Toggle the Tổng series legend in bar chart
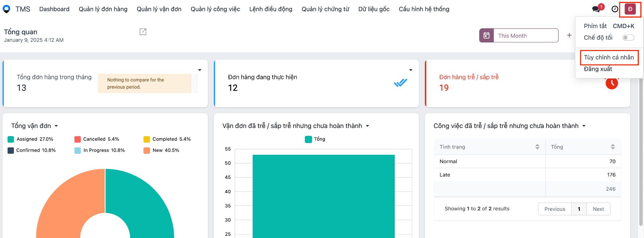This screenshot has width=644, height=238. point(315,139)
